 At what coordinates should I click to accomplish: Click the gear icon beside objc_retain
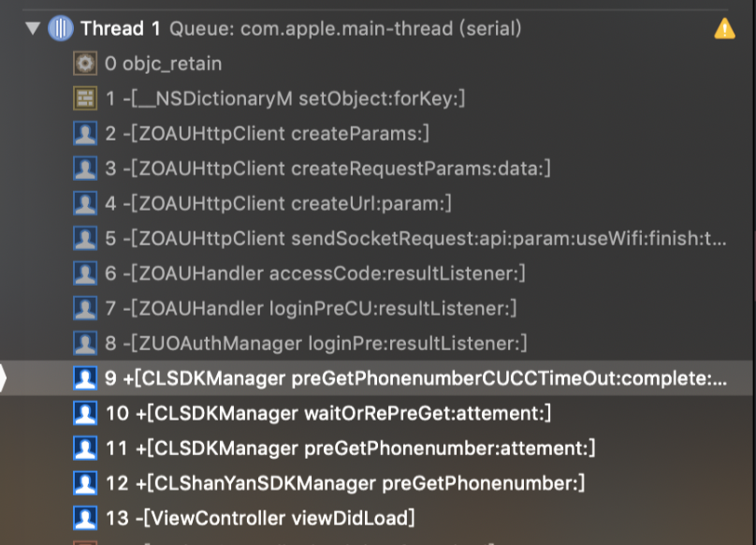pyautogui.click(x=85, y=64)
